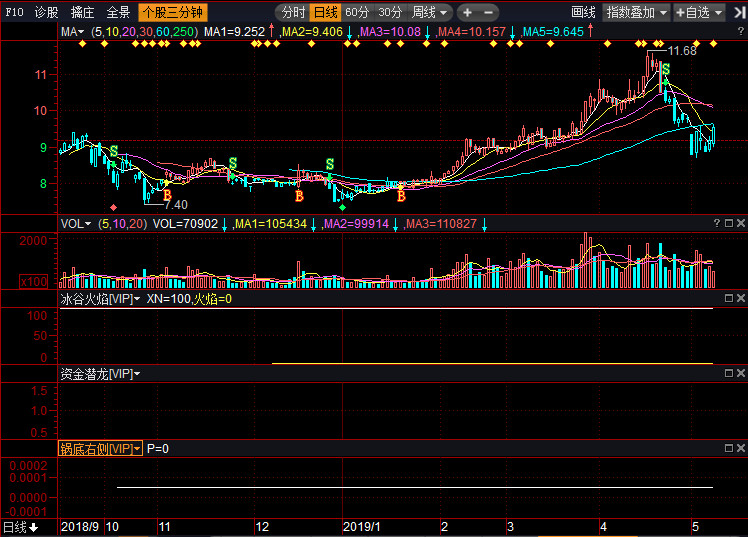Viewport: 748px width, 537px height.
Task: Open 指数叠加 dropdown
Action: pyautogui.click(x=636, y=12)
